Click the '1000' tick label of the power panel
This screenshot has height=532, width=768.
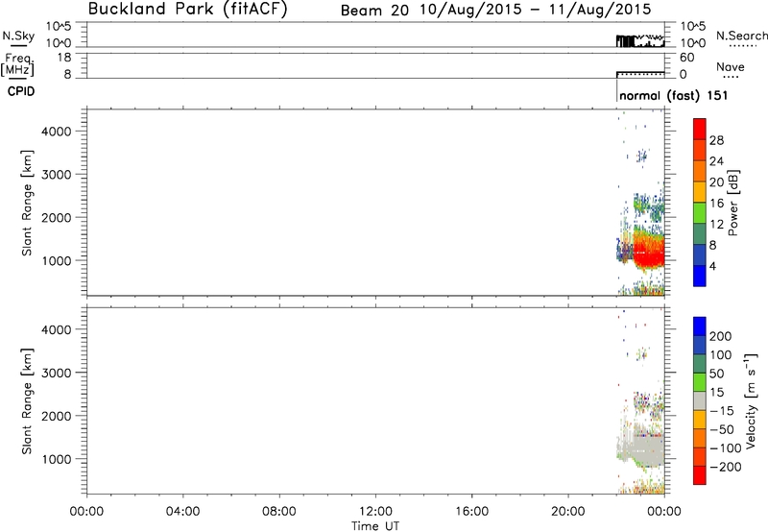coord(57,260)
